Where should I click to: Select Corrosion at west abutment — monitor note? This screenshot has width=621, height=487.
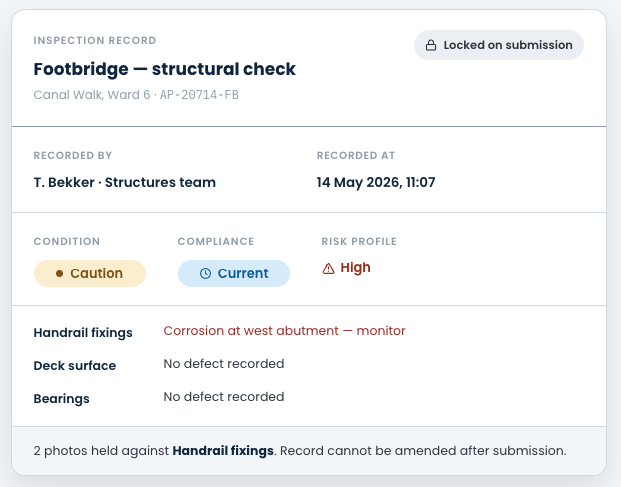284,331
